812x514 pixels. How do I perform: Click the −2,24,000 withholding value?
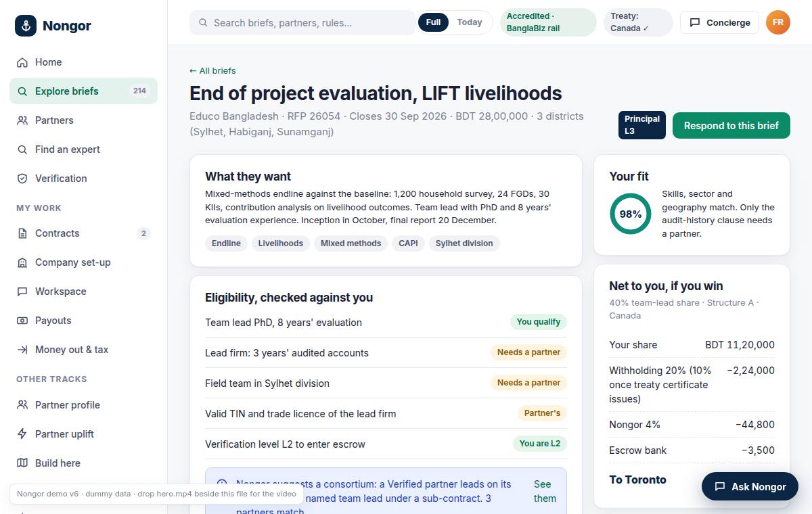pyautogui.click(x=750, y=371)
